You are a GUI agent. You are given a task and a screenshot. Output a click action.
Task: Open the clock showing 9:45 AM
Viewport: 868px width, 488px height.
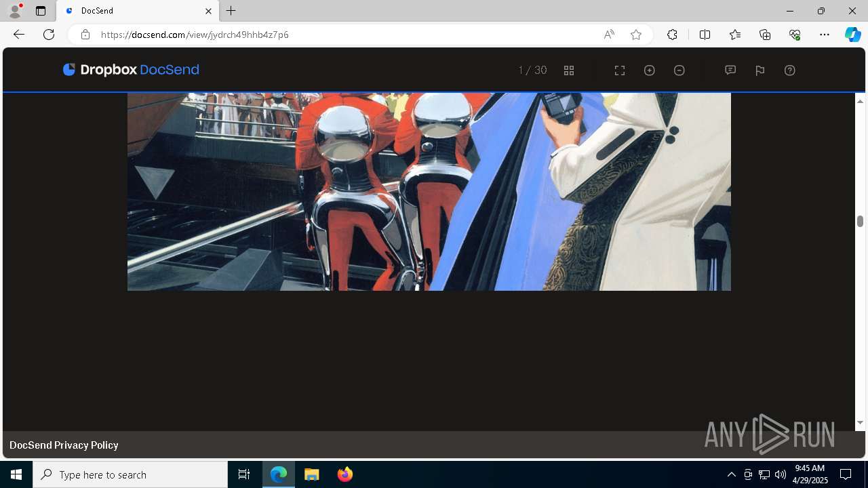coord(811,474)
